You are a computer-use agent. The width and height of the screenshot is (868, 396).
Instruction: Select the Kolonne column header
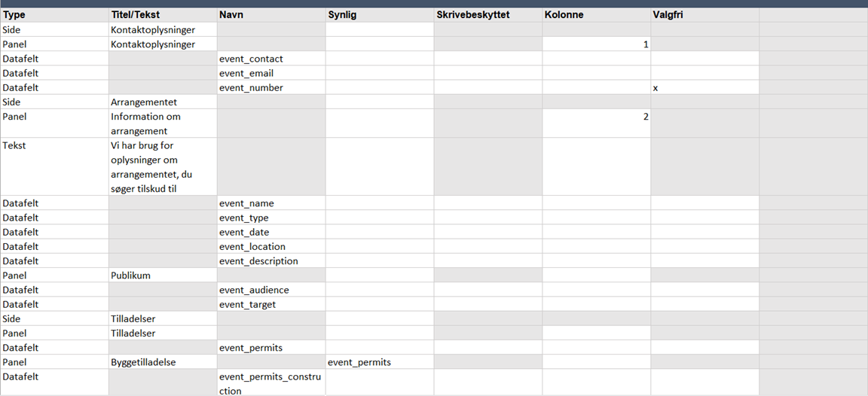tap(596, 15)
